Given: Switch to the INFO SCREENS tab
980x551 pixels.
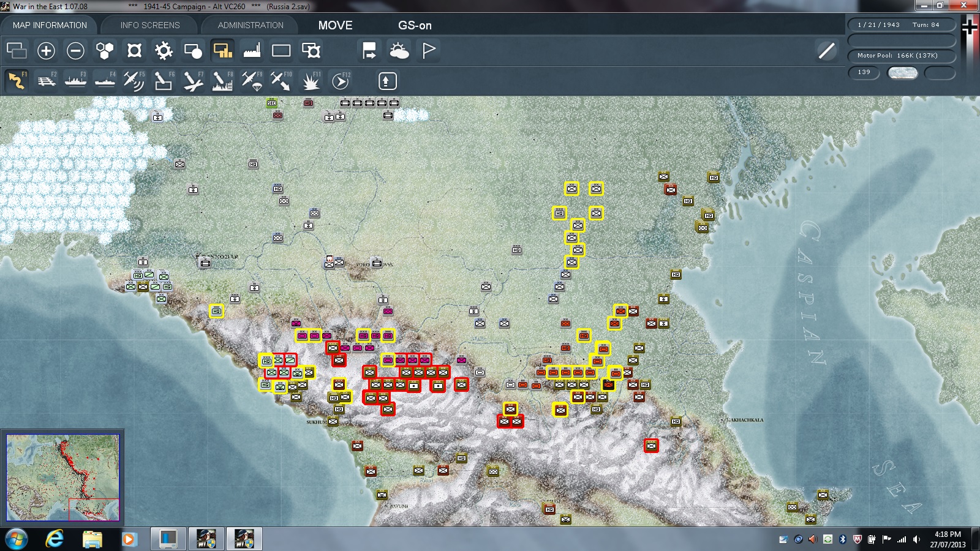Looking at the screenshot, I should click(x=150, y=25).
